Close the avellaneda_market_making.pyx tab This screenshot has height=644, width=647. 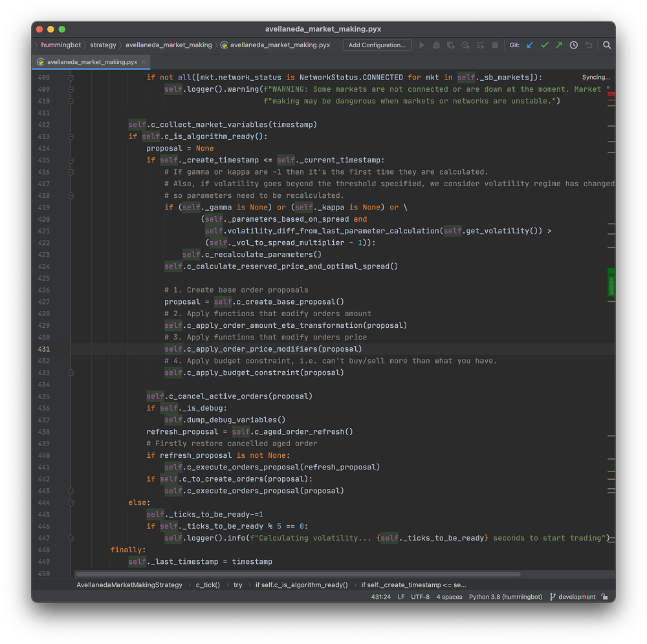[x=144, y=62]
